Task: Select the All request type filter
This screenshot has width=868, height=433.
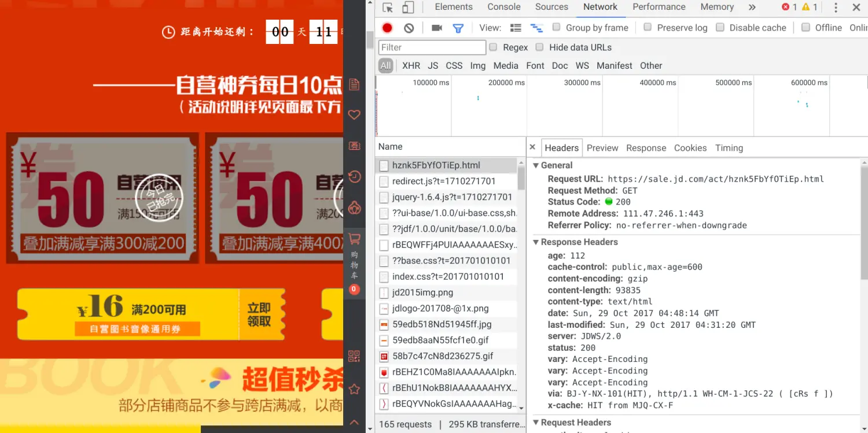Action: click(386, 65)
